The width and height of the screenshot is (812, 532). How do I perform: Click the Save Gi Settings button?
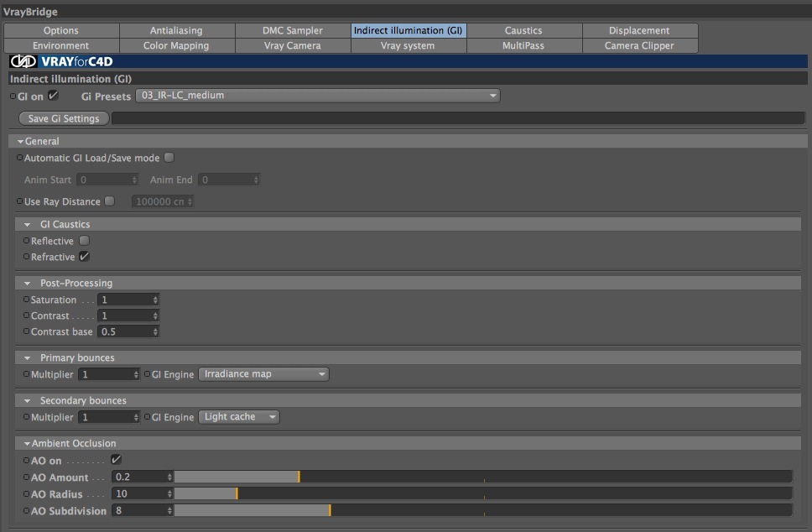coord(64,118)
